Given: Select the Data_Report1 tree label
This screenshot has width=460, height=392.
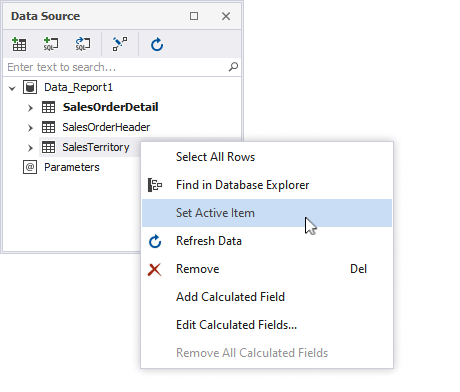Looking at the screenshot, I should click(78, 87).
